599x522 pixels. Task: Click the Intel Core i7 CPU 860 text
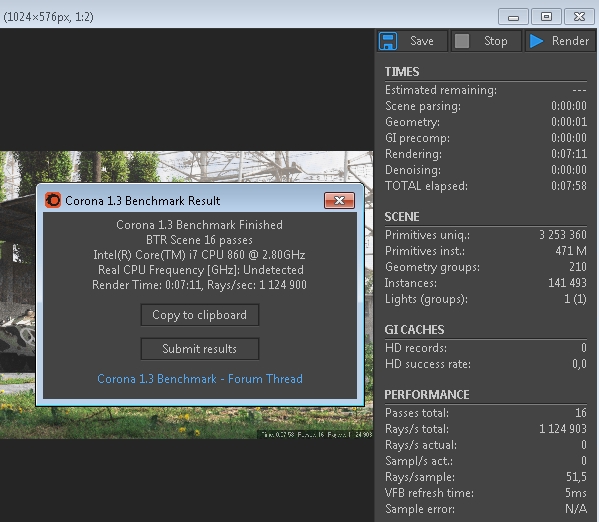click(199, 255)
